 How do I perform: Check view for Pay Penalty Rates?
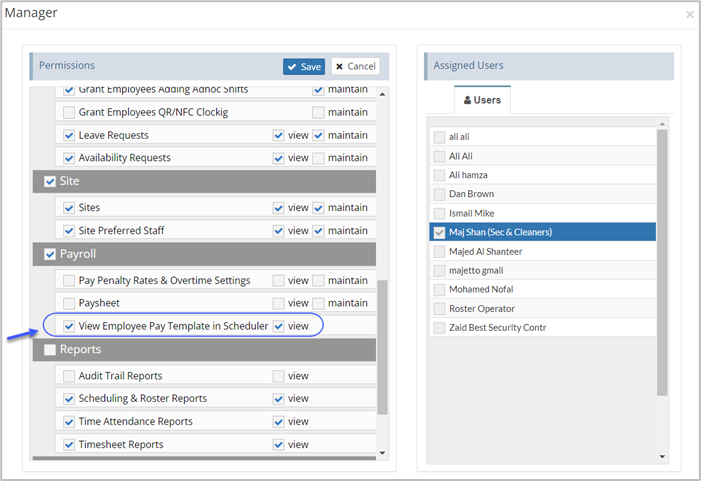[278, 281]
